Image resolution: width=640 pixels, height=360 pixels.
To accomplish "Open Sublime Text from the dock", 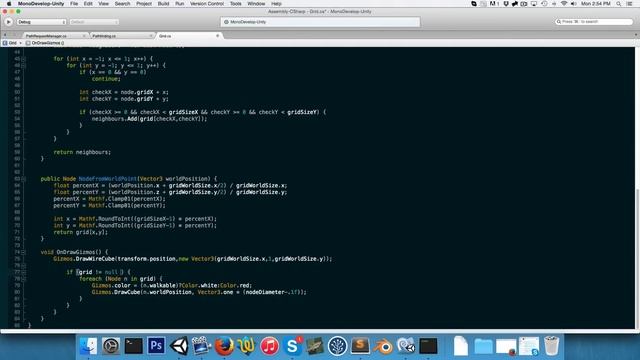I will click(x=360, y=346).
